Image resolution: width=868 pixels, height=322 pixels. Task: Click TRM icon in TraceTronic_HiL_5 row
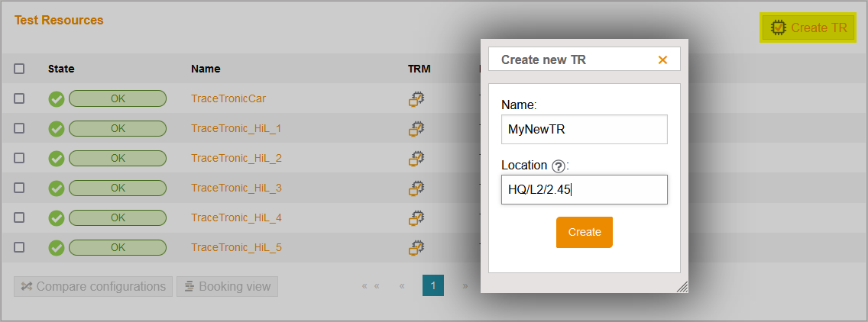coord(416,247)
